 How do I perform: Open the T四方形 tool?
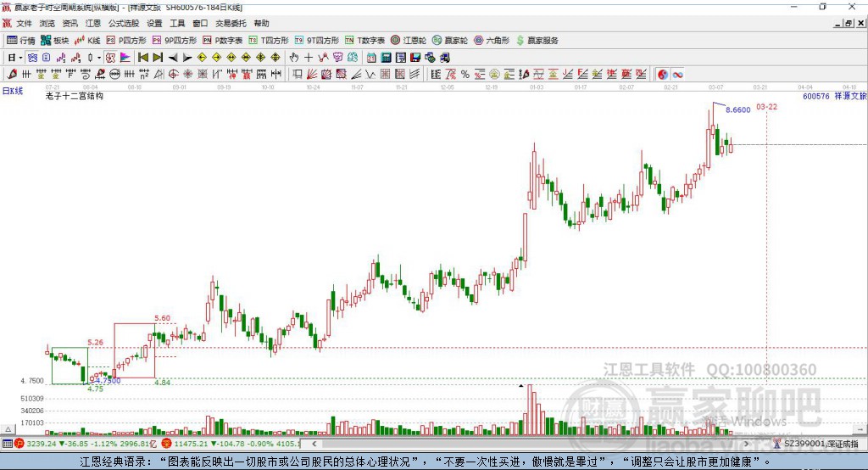[269, 41]
